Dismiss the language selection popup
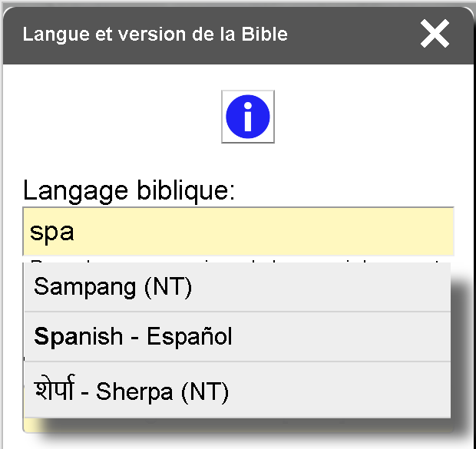The height and width of the screenshot is (449, 476). click(435, 34)
